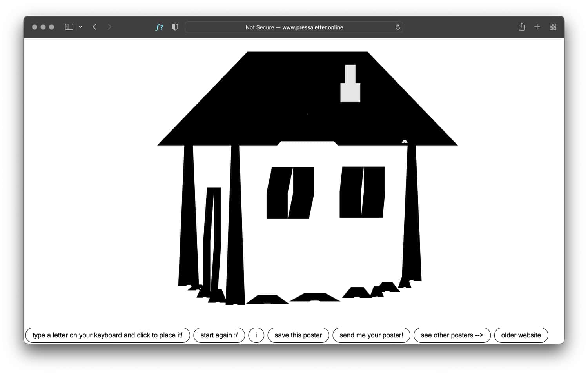
Task: Go back to the previous page
Action: (94, 27)
